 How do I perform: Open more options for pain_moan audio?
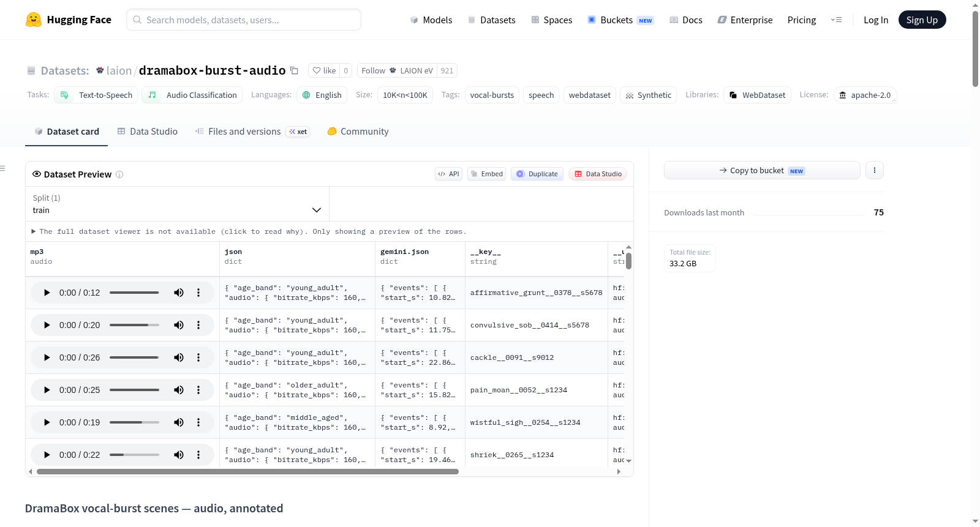click(198, 390)
